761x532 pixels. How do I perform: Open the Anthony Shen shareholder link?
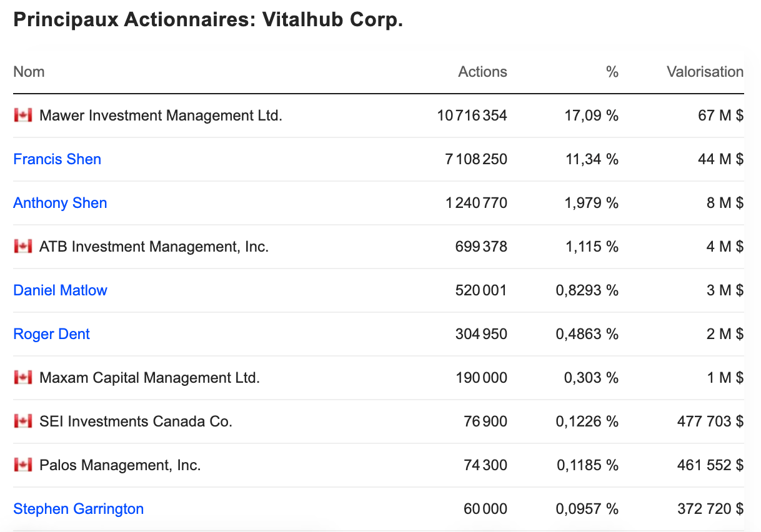tap(60, 203)
